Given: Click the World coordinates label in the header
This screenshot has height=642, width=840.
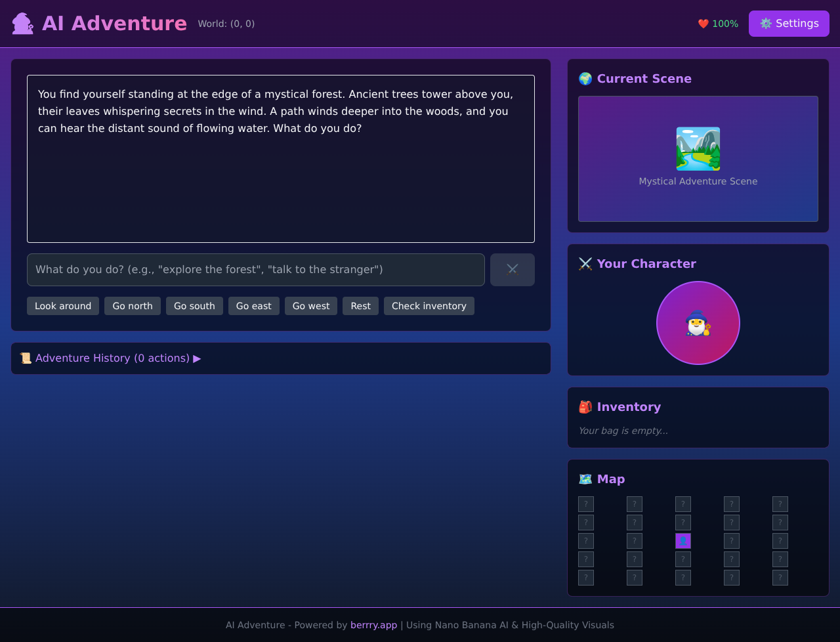Looking at the screenshot, I should point(226,23).
